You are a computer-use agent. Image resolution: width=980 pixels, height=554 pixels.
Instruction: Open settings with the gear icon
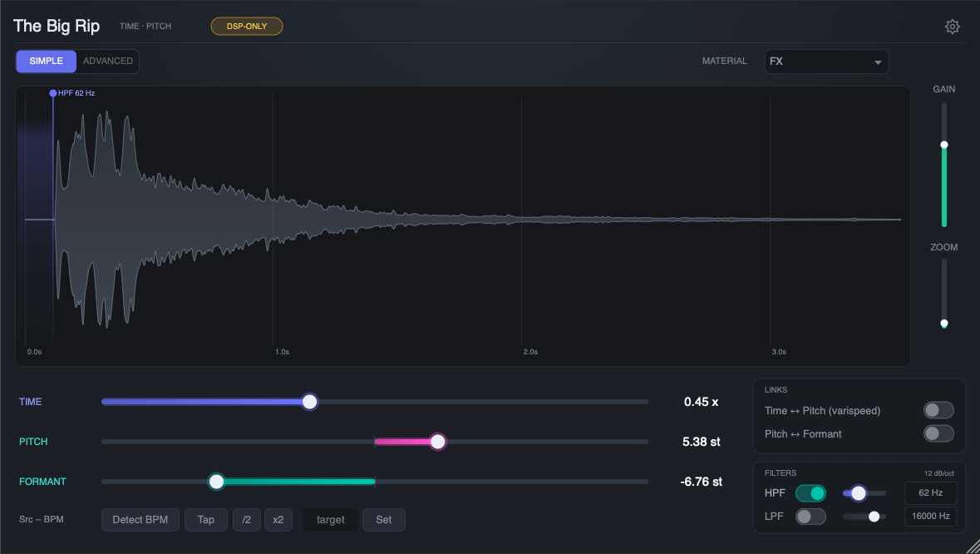tap(952, 27)
